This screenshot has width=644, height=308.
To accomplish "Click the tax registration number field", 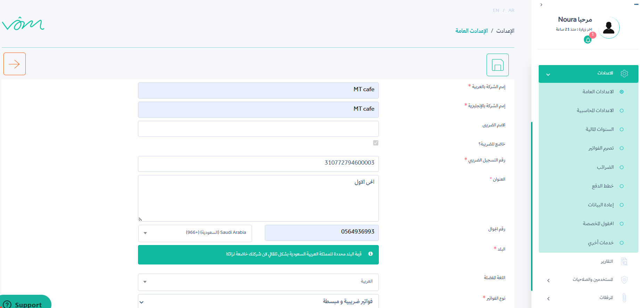I will pos(258,164).
